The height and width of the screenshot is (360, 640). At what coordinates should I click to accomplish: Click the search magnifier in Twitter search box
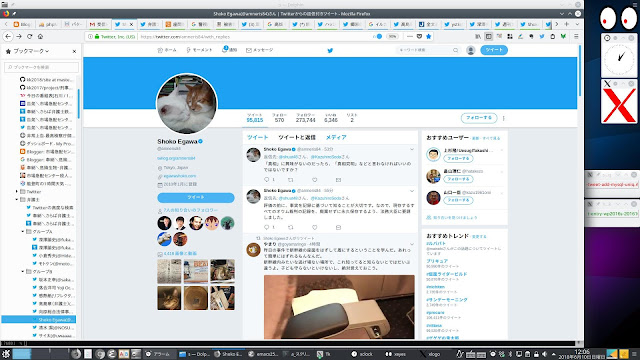click(x=456, y=50)
